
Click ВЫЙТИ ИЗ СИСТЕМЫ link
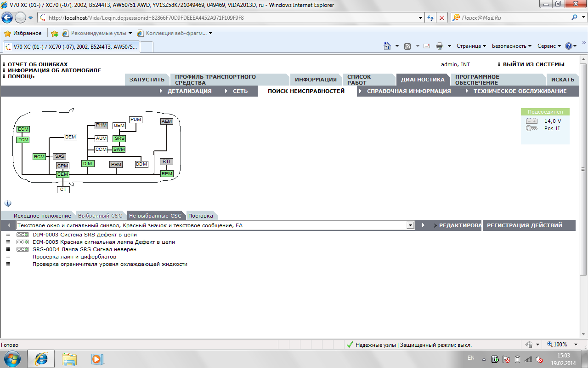[533, 64]
